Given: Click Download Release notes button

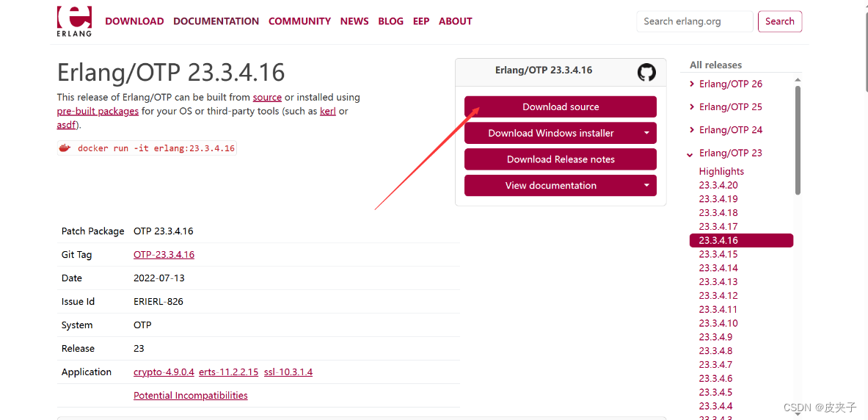Looking at the screenshot, I should pos(561,159).
